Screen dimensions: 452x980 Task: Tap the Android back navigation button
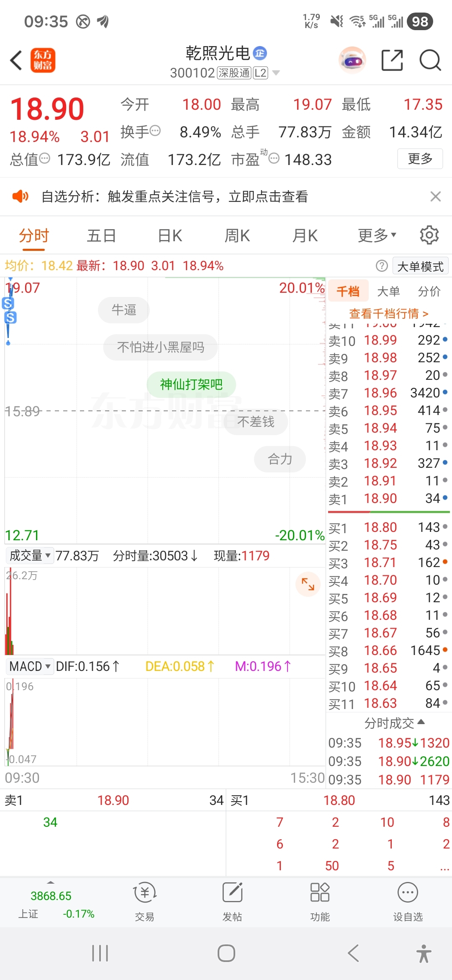[353, 953]
